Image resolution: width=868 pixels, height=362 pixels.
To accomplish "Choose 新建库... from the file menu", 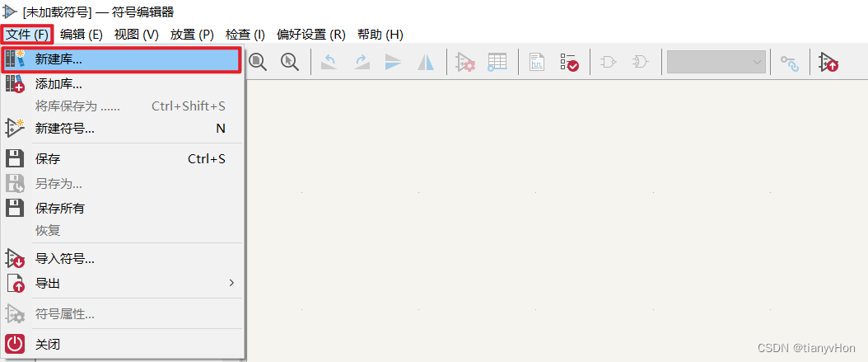I will click(x=121, y=60).
